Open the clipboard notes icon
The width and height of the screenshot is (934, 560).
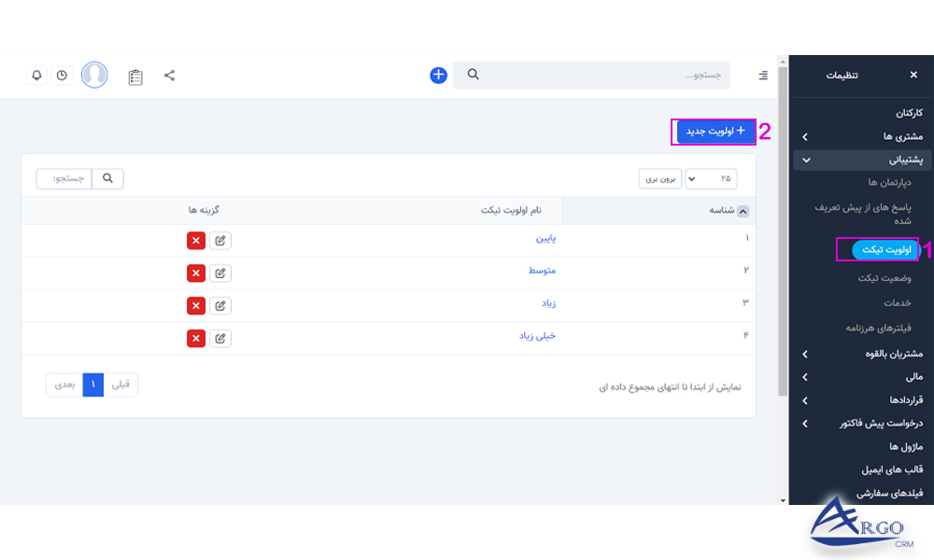134,77
